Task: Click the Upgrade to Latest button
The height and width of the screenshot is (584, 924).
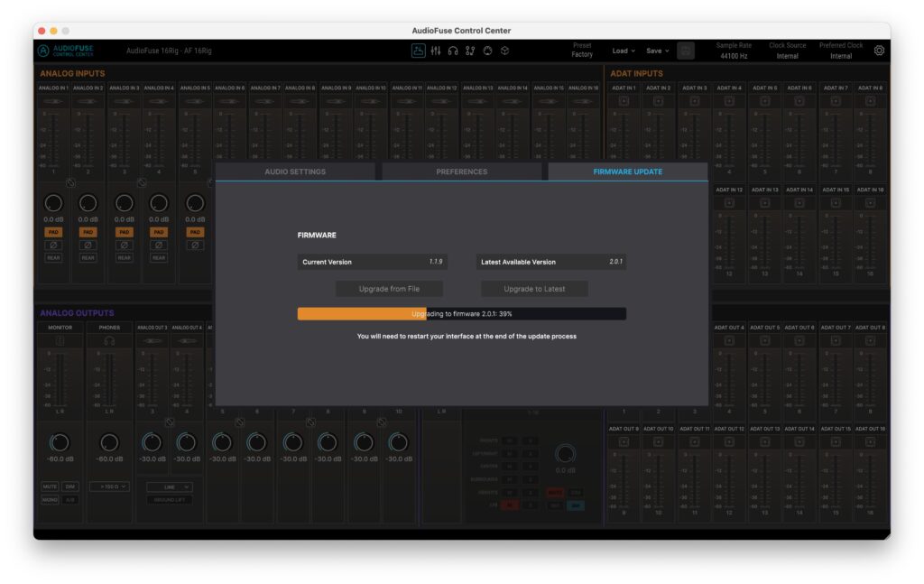Action: (534, 289)
